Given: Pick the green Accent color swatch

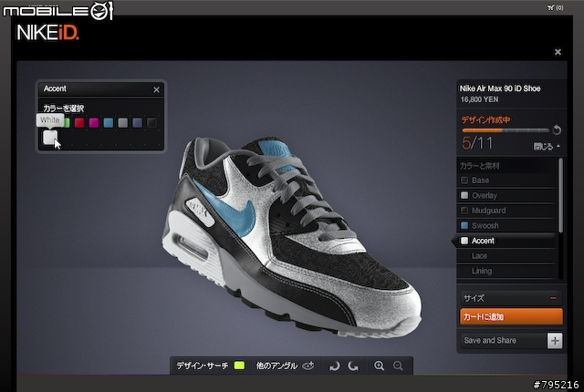Looking at the screenshot, I should tap(67, 123).
